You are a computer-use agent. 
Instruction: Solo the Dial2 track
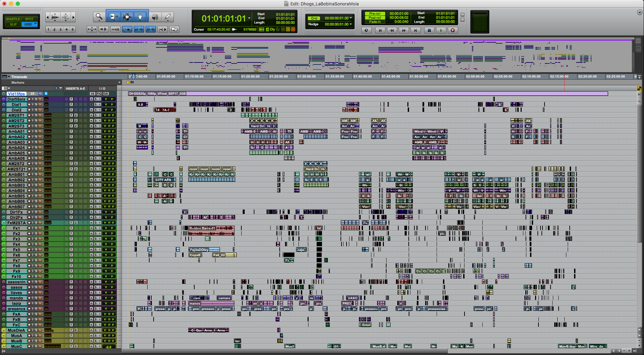point(36,110)
